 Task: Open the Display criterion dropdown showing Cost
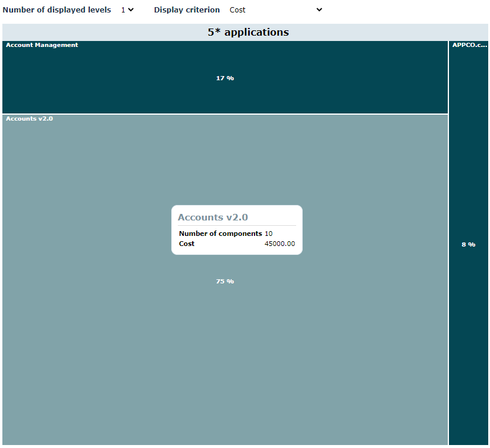tap(275, 10)
